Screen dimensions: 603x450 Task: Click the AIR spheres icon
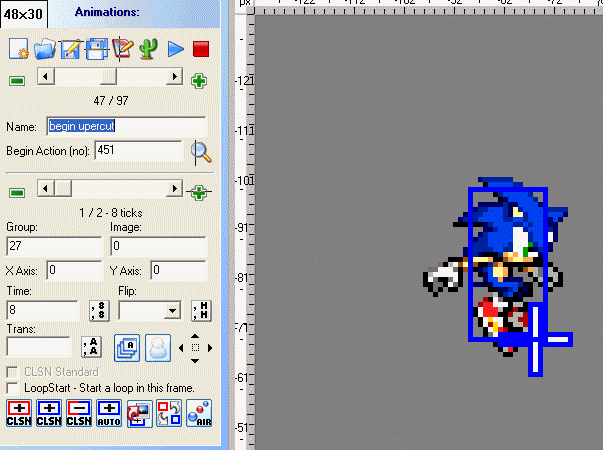pos(199,413)
